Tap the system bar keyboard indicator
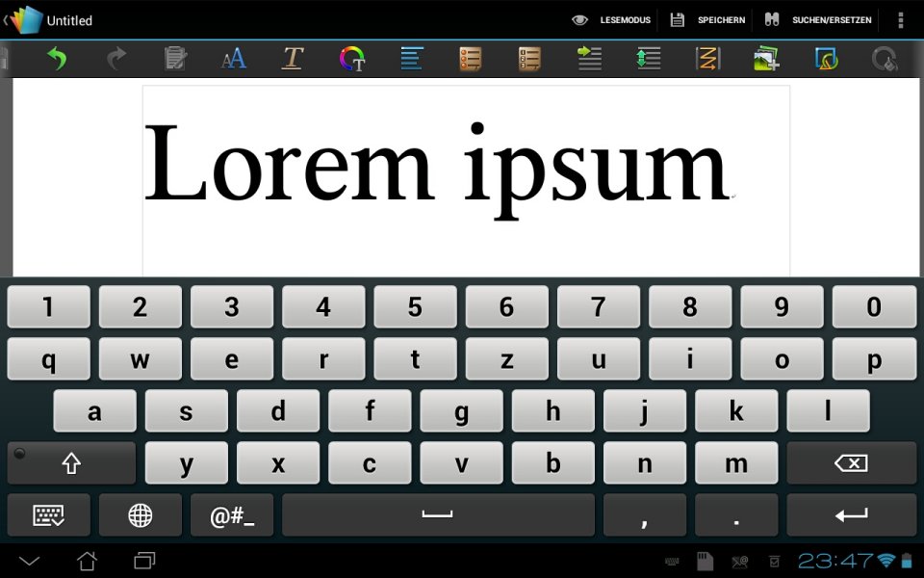924x578 pixels. (x=672, y=562)
